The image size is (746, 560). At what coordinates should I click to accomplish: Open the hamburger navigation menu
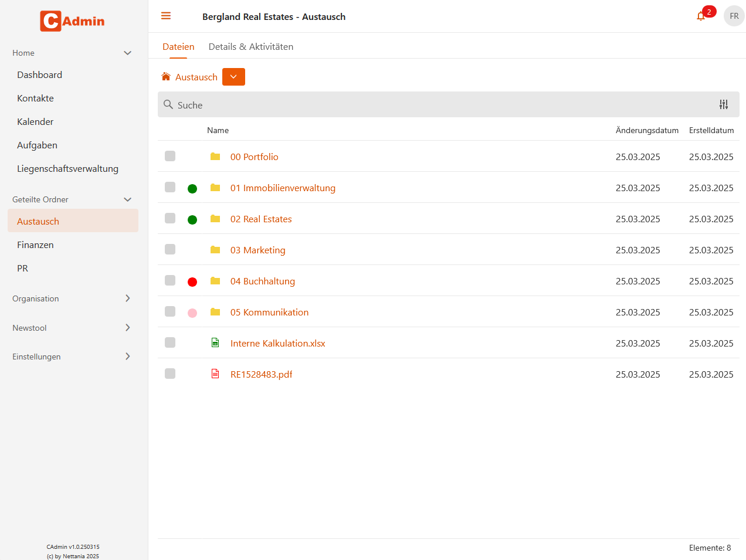tap(166, 16)
